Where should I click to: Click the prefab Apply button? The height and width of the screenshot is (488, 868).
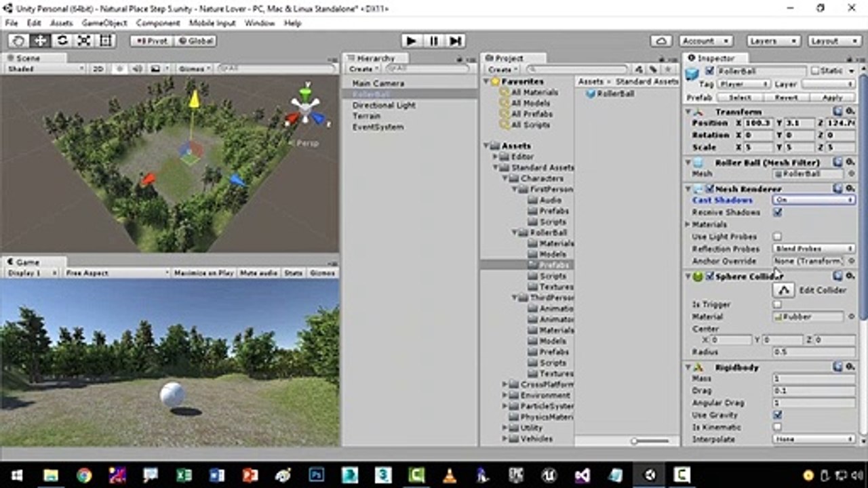click(x=832, y=98)
